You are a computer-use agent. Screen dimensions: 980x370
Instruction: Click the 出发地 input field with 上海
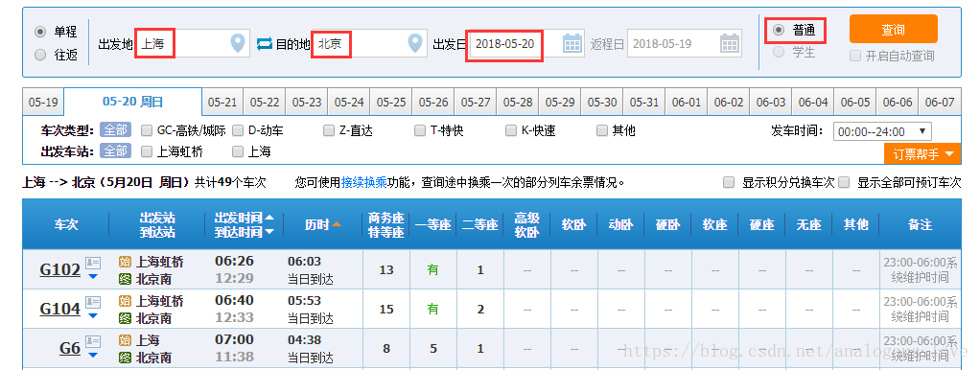pos(193,43)
